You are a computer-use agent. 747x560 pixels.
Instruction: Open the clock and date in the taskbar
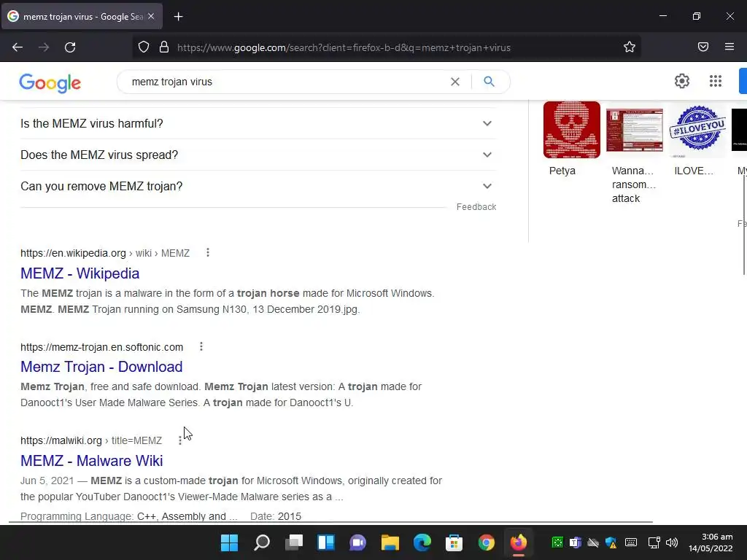711,542
